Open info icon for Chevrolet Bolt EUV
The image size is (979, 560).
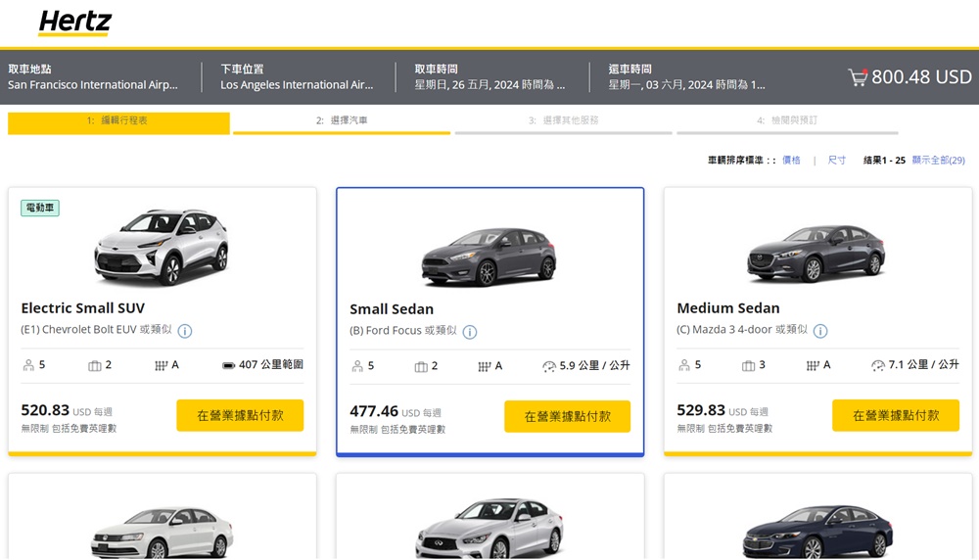tap(185, 331)
